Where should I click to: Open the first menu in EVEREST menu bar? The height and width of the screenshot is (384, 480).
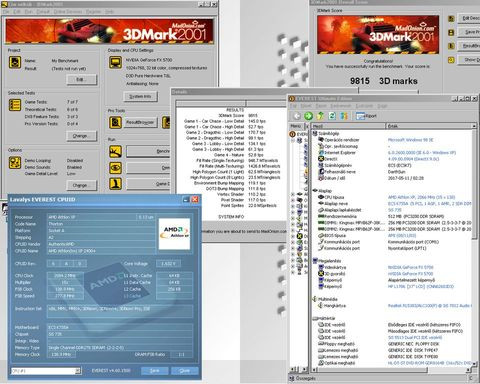pyautogui.click(x=293, y=106)
